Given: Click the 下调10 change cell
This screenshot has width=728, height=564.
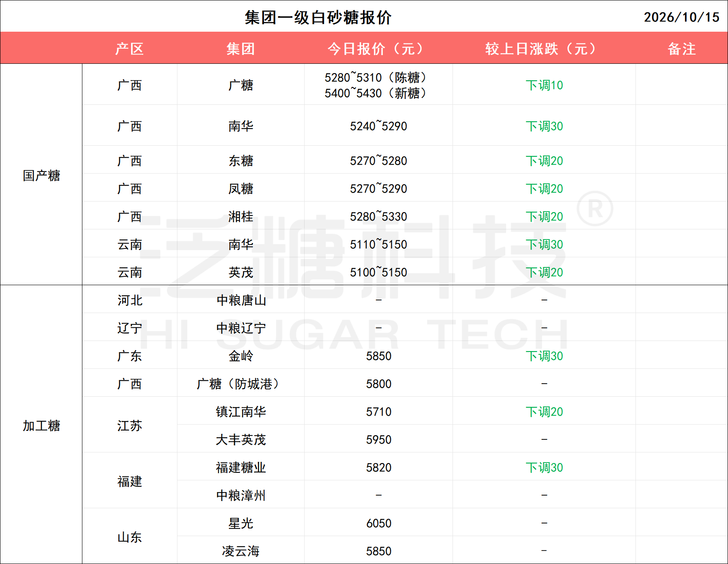Looking at the screenshot, I should click(544, 85).
